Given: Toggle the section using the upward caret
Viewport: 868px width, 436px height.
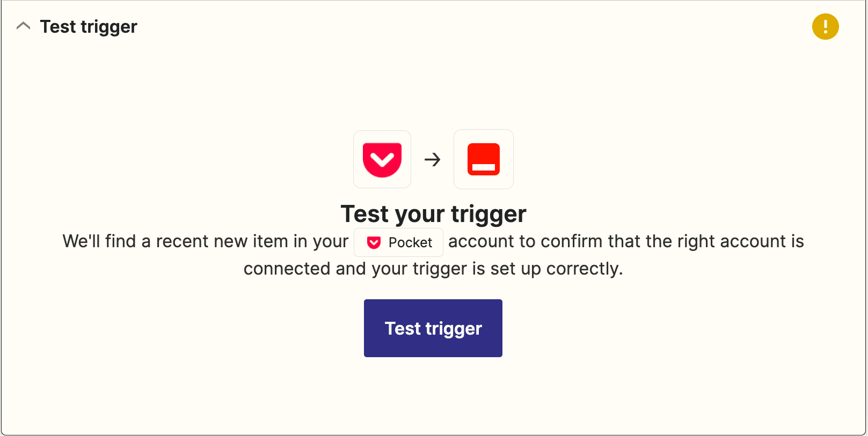Looking at the screenshot, I should (24, 26).
